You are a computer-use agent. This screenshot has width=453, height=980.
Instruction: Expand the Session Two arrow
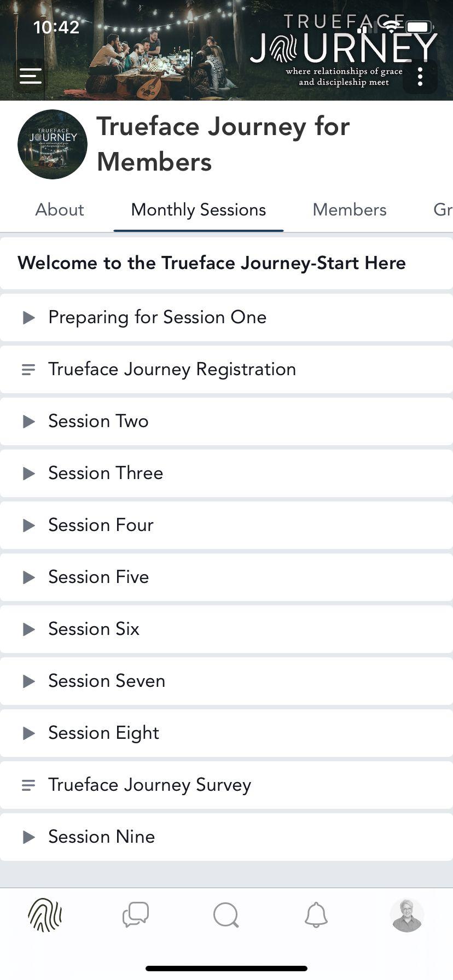tap(28, 422)
